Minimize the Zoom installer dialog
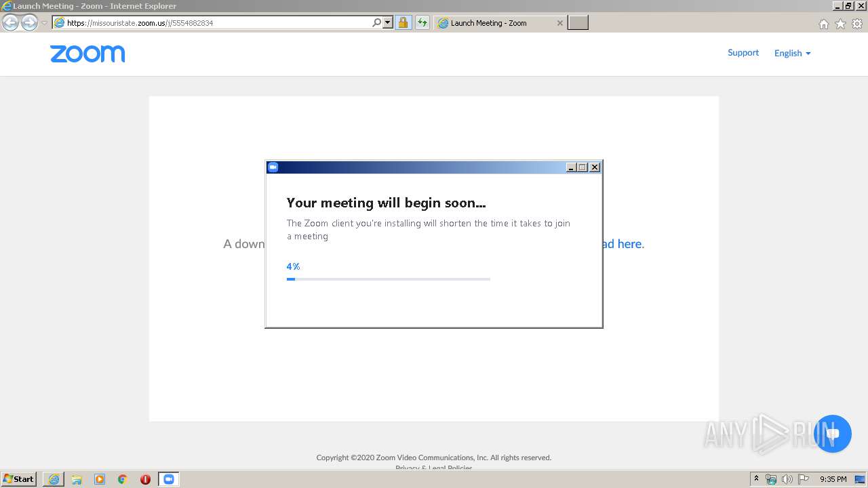Viewport: 868px width, 488px height. (x=571, y=167)
